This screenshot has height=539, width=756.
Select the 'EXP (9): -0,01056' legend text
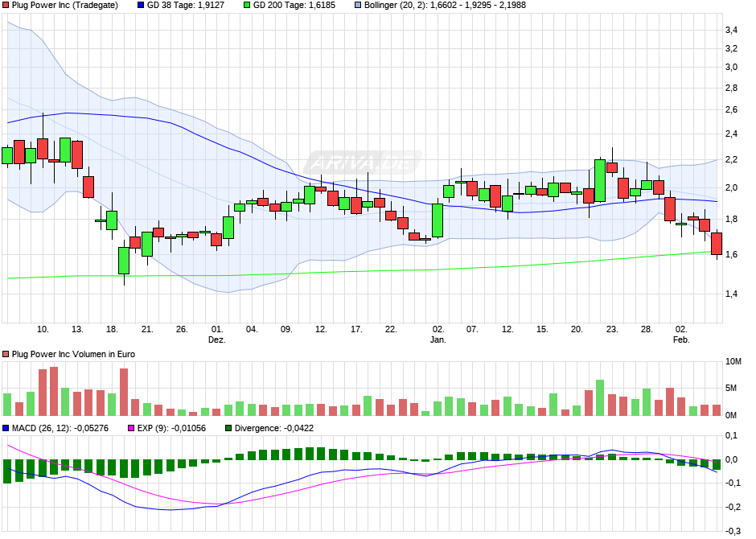[171, 428]
